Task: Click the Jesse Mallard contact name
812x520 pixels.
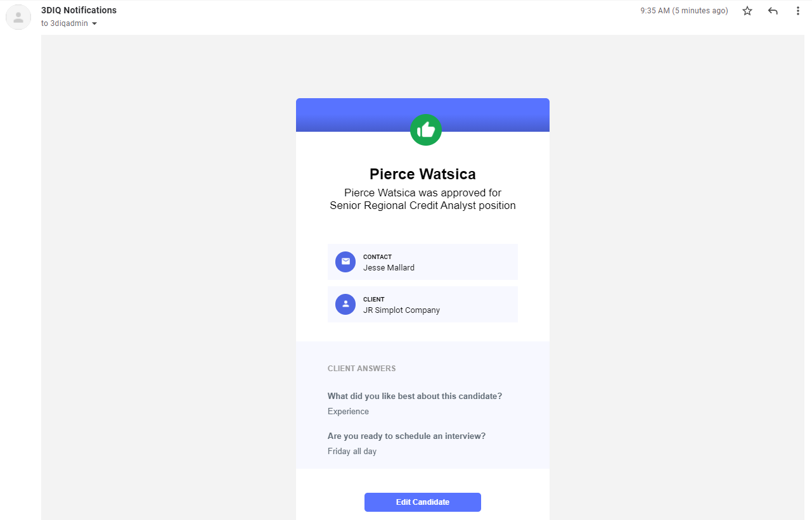Action: pos(389,268)
